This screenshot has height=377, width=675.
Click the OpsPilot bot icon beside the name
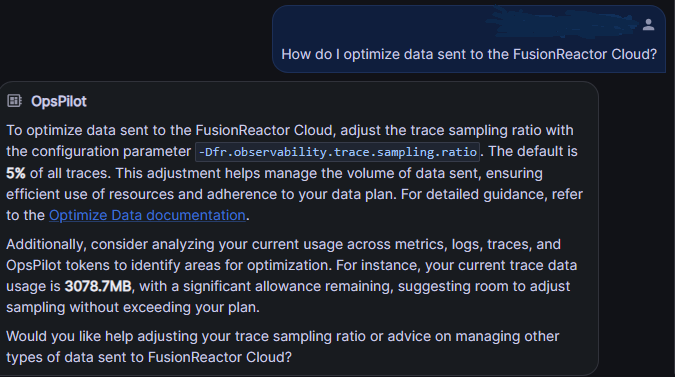14,101
